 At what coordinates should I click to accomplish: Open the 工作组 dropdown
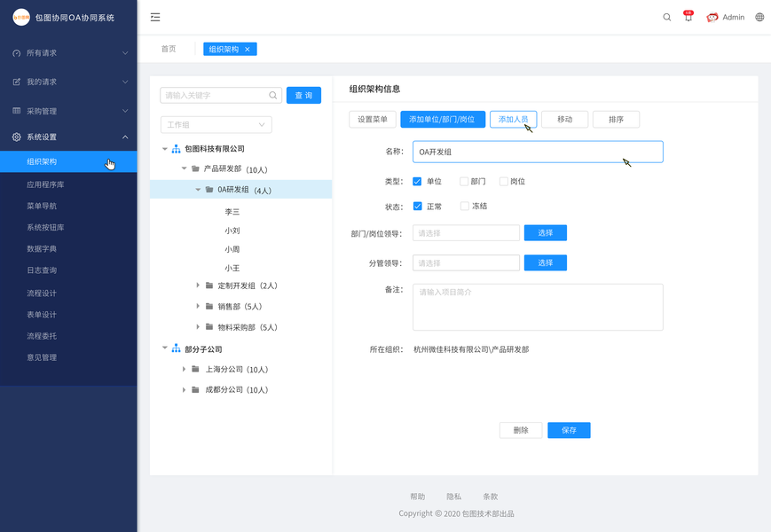216,125
